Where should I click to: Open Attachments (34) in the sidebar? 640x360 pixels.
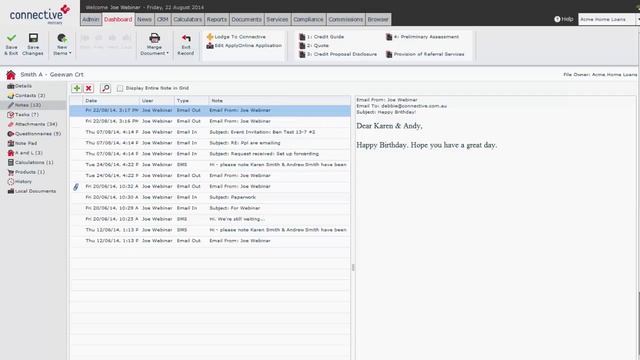(32, 124)
